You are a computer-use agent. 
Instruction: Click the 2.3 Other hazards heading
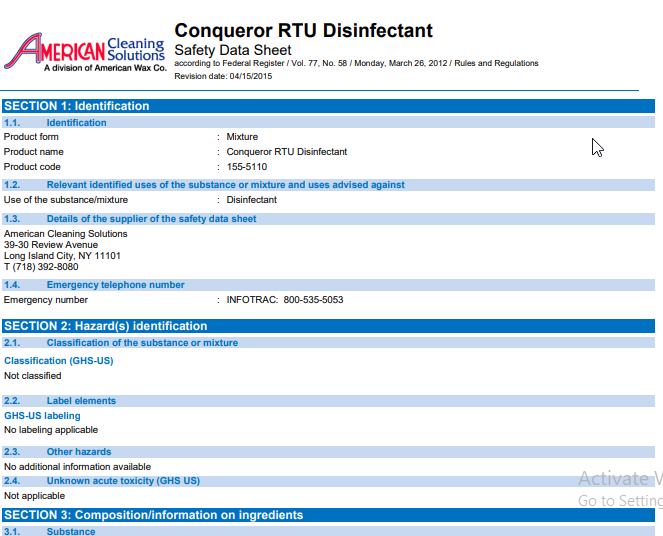(79, 452)
